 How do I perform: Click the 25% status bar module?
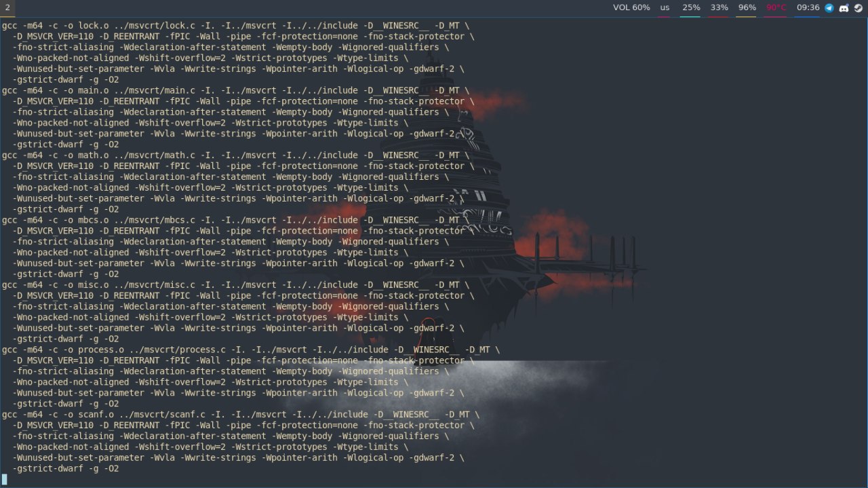coord(691,8)
